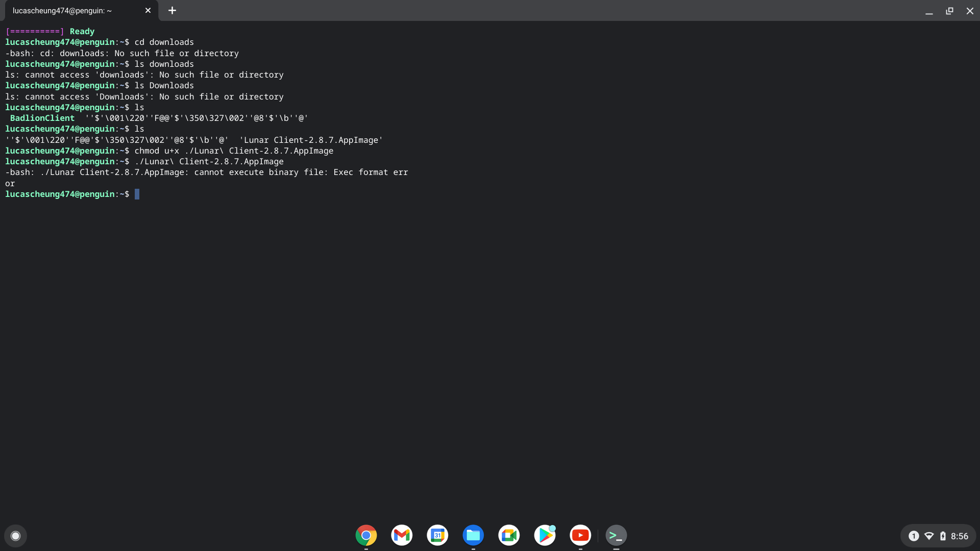This screenshot has width=980, height=551.
Task: Click the terminal cursor at the last prompt
Action: (137, 194)
